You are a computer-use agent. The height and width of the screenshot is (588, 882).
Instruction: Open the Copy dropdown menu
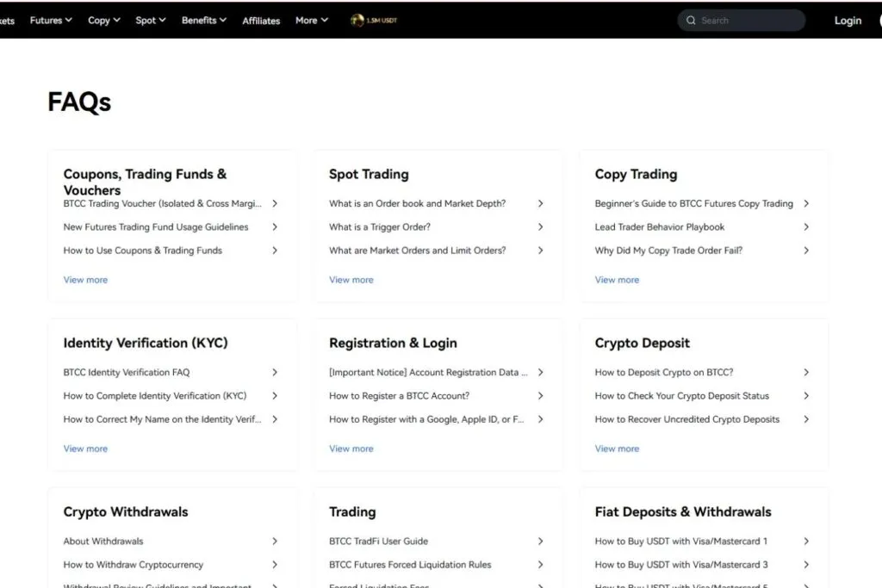click(104, 21)
